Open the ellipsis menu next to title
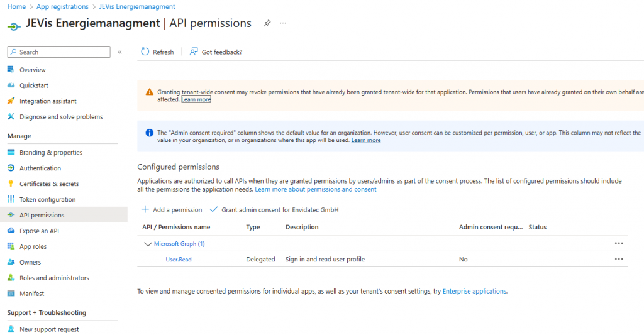This screenshot has width=644, height=335. tap(283, 23)
